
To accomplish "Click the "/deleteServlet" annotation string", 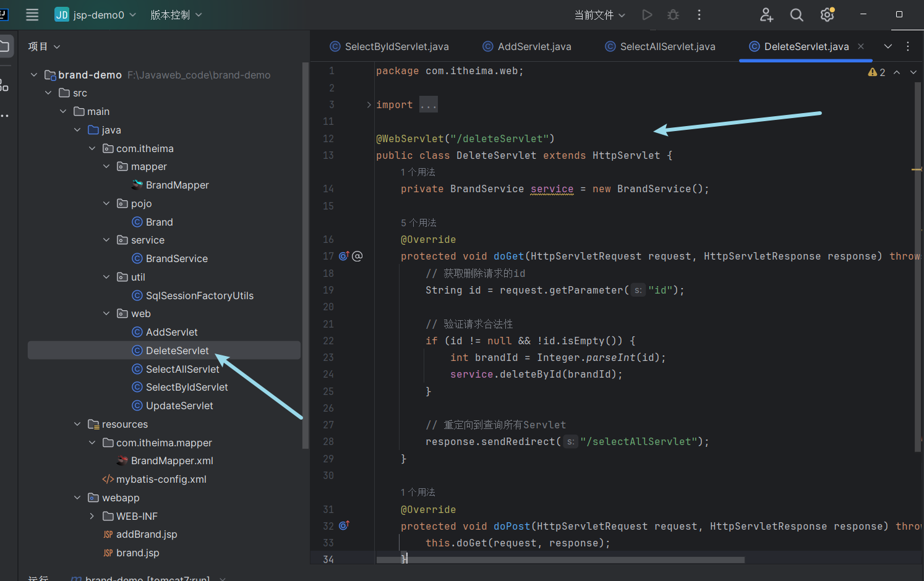I will tap(500, 138).
